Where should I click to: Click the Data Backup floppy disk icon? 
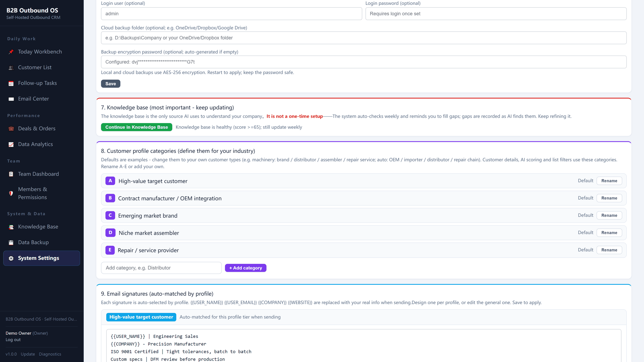tap(11, 243)
